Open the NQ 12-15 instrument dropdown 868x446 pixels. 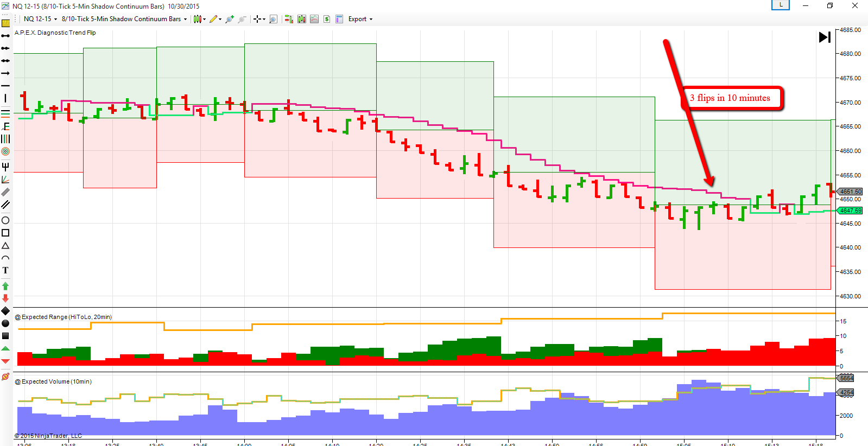(x=41, y=19)
